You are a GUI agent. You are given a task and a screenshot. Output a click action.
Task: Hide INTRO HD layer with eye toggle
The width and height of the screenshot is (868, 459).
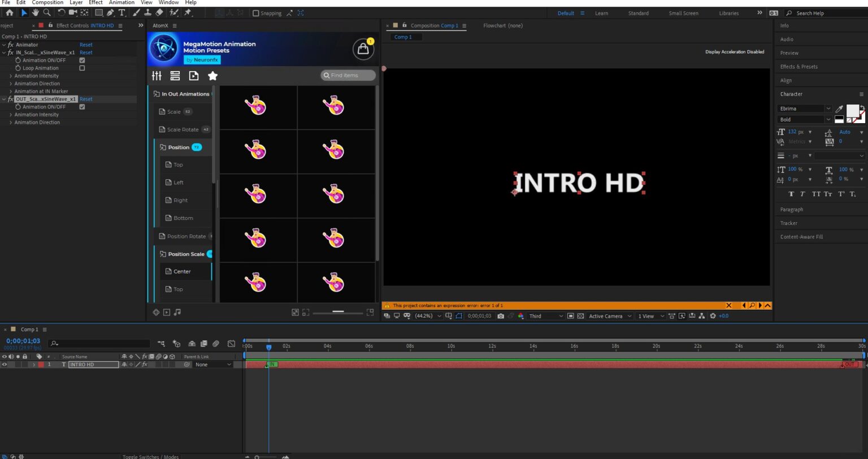coord(5,365)
